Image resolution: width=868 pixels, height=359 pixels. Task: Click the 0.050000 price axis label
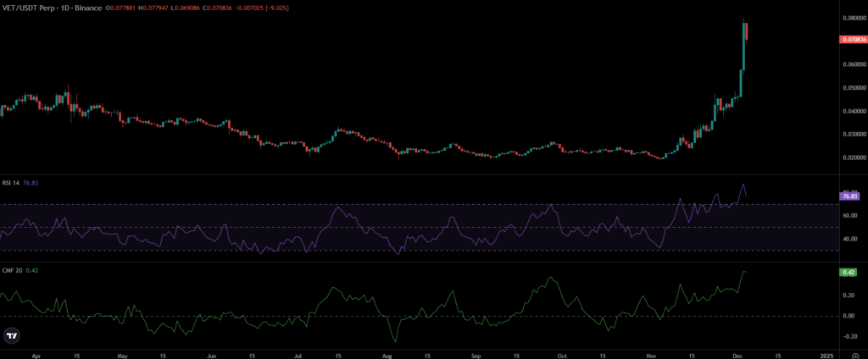(854, 87)
